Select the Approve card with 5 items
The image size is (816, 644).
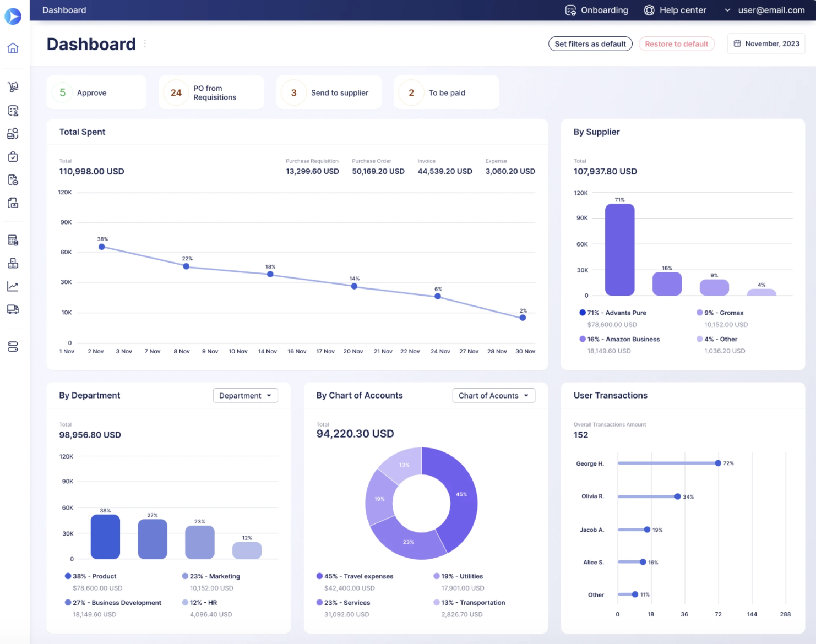click(x=96, y=92)
